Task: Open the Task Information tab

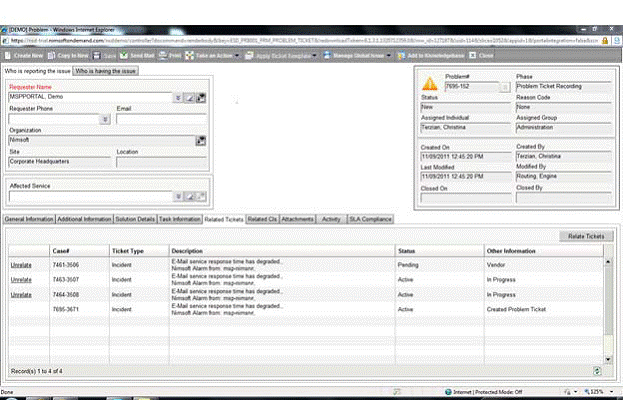Action: [180, 219]
